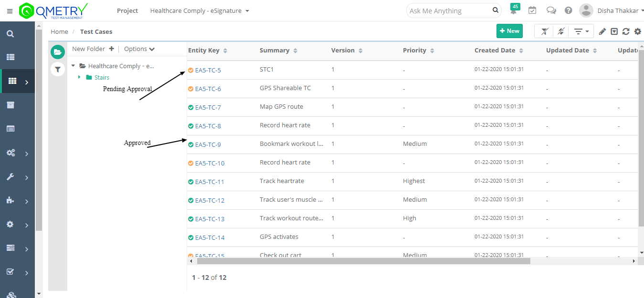
Task: Select the Stairs folder
Action: (x=102, y=77)
